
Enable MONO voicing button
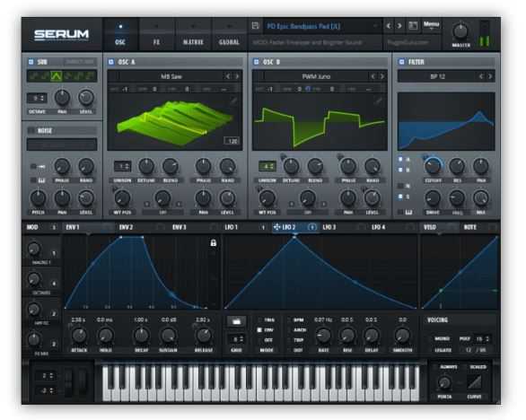coord(443,339)
